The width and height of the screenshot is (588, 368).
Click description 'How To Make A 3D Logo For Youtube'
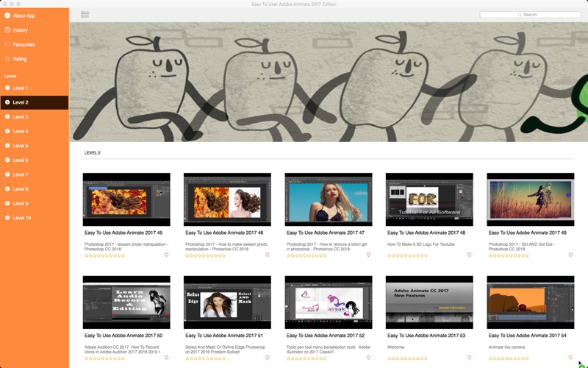420,244
